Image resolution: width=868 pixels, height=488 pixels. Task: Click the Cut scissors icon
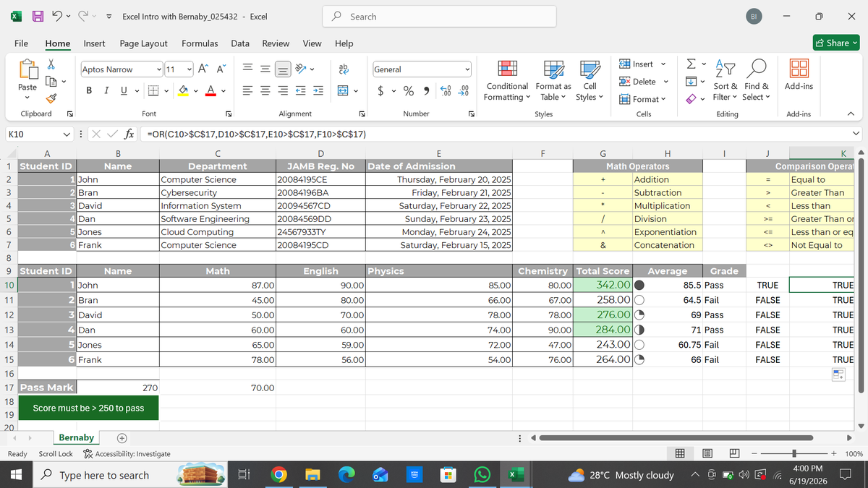pos(51,65)
